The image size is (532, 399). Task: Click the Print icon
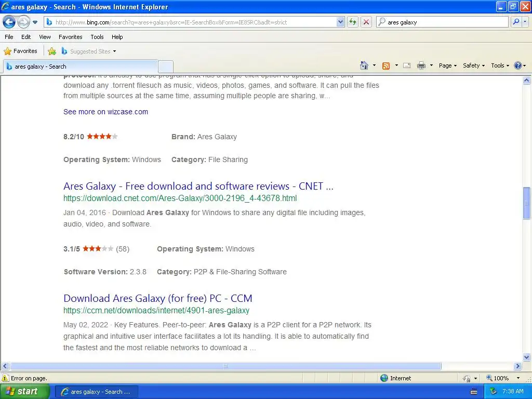click(421, 65)
